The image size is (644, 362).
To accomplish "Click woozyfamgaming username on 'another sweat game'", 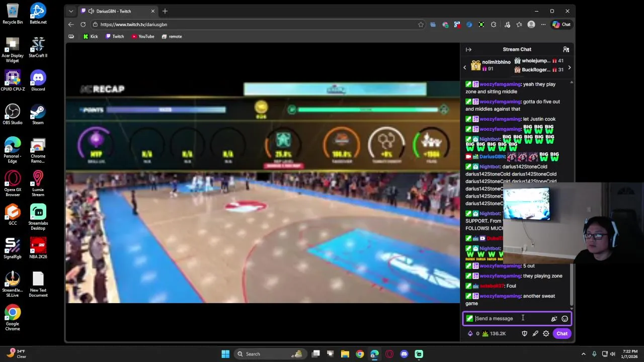I will pos(500,296).
